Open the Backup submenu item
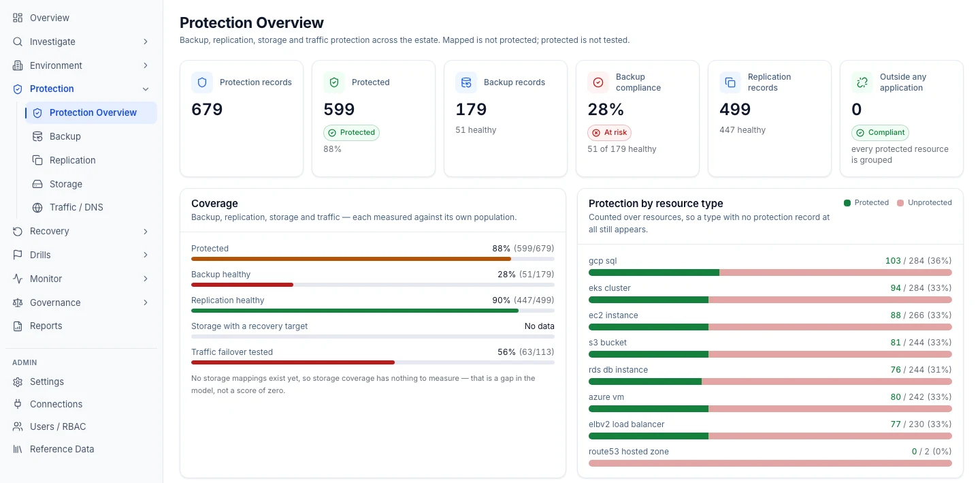Image resolution: width=980 pixels, height=483 pixels. click(x=91, y=136)
